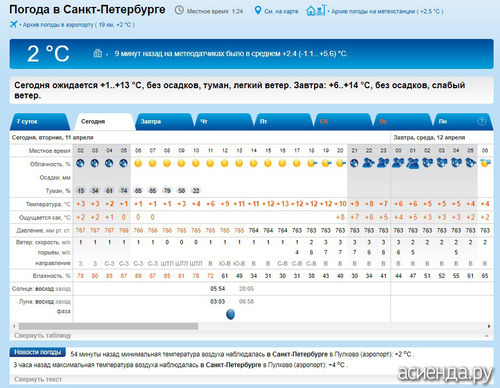Click the left arrow of horizontal scrollbar
The width and height of the screenshot is (500, 388).
pos(14,326)
